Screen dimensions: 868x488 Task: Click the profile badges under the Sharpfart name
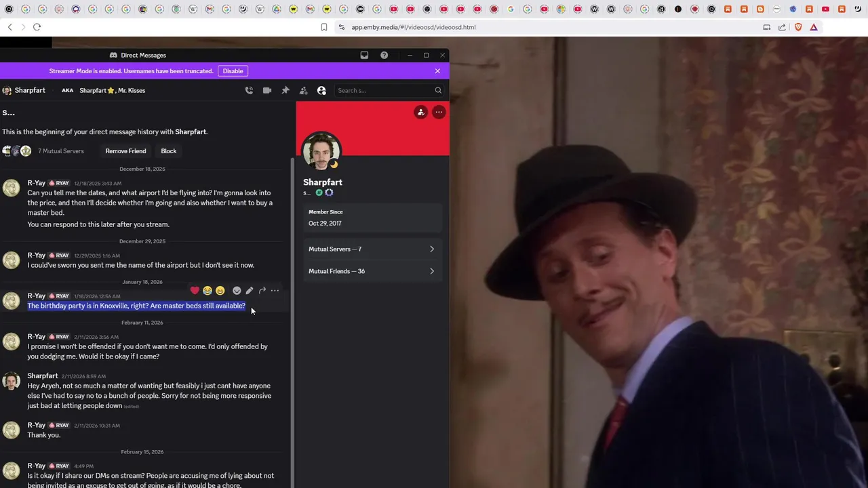(325, 192)
